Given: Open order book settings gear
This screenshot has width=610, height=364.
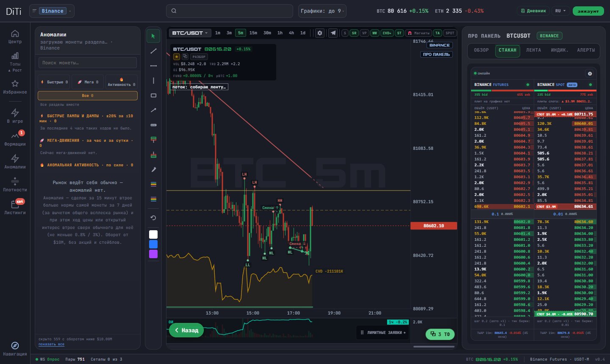Looking at the screenshot, I should click(x=589, y=74).
